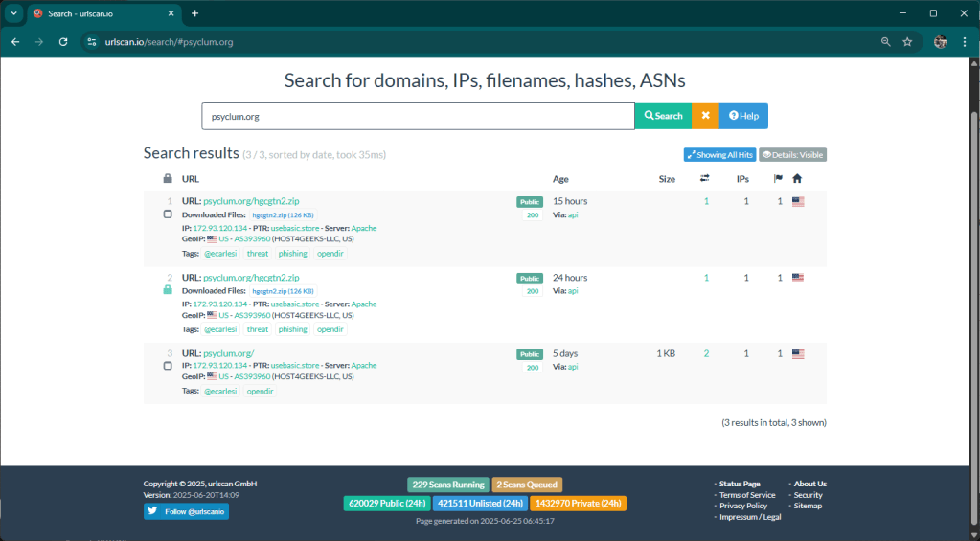
Task: Open a new browser tab
Action: click(195, 13)
